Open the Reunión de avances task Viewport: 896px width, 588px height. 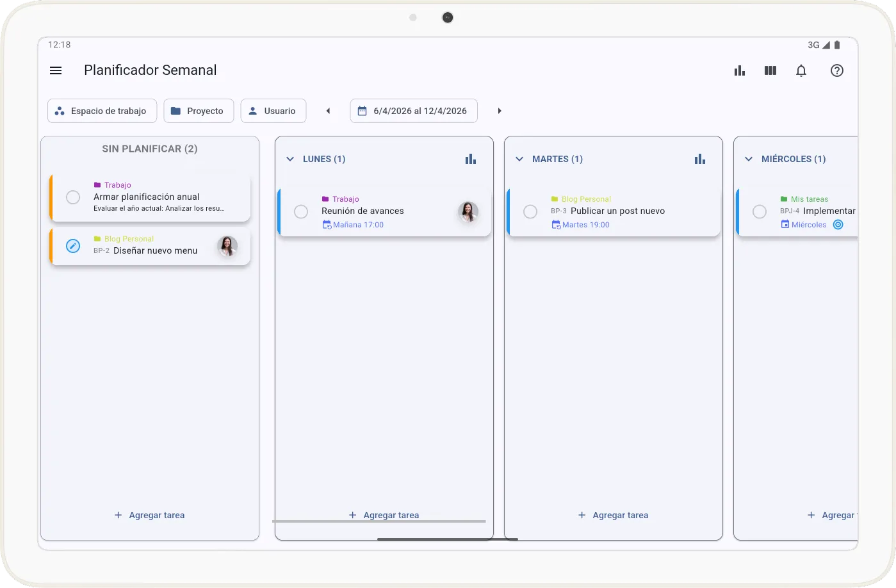(384, 211)
